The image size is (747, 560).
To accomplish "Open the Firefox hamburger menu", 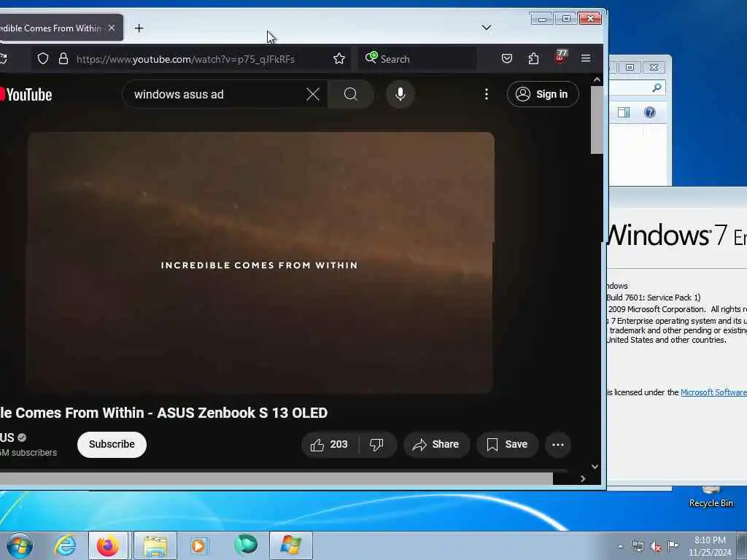I will click(x=586, y=58).
